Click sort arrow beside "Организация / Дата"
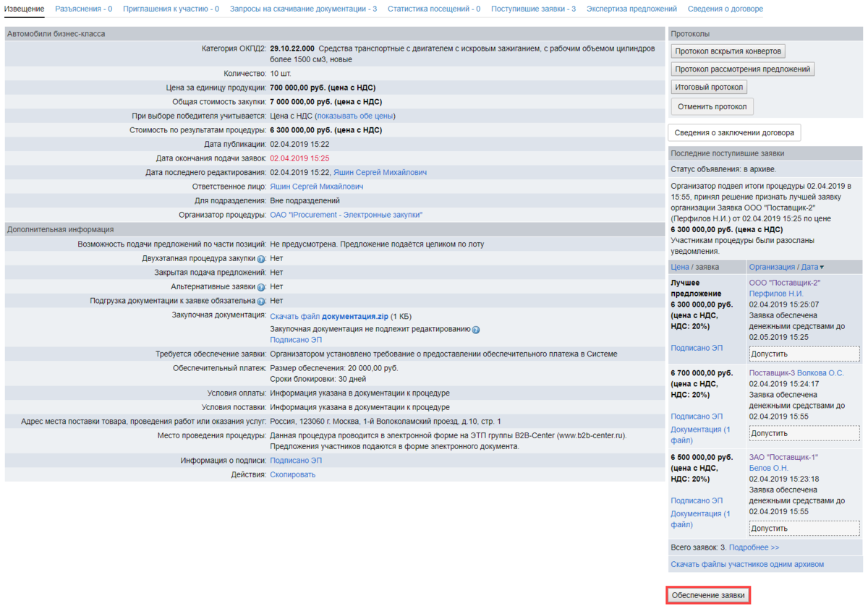868x606 pixels. click(822, 268)
